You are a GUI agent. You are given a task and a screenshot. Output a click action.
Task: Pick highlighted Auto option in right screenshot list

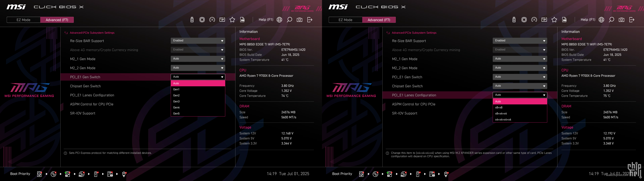[520, 102]
